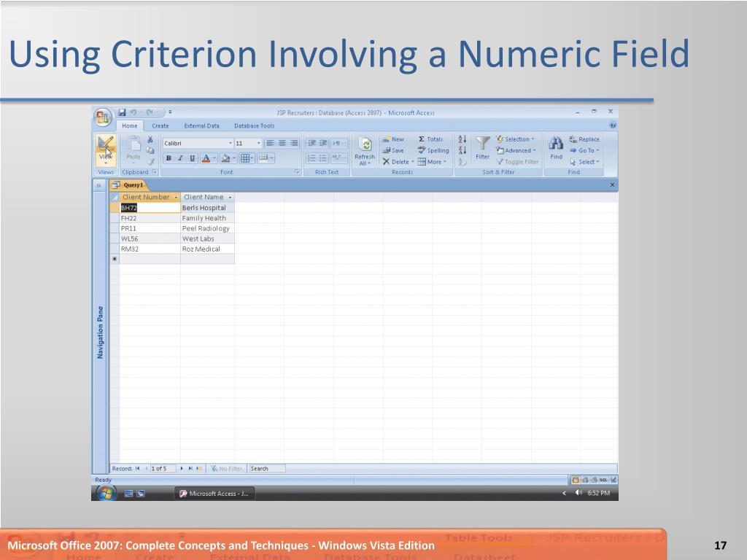
Task: Click Refresh All icon
Action: point(365,144)
